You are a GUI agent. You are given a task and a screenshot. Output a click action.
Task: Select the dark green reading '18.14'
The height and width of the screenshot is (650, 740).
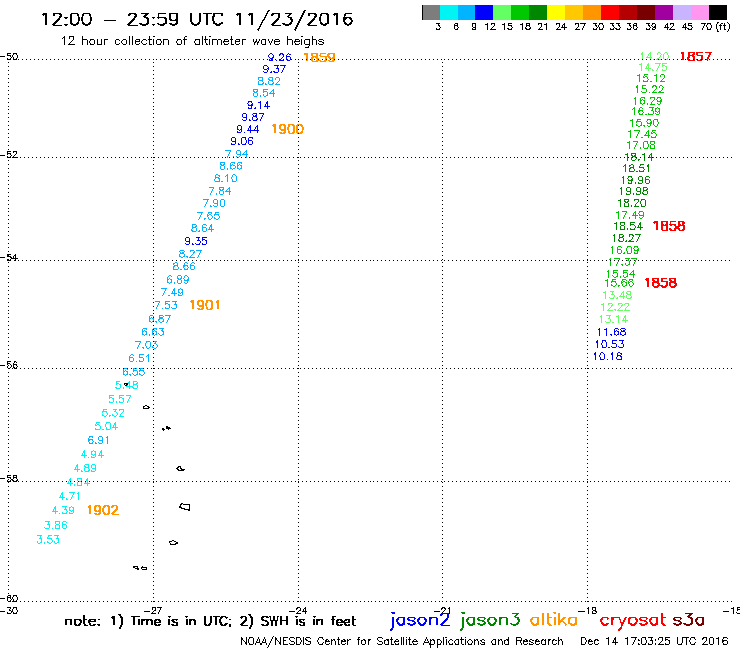[x=639, y=157]
